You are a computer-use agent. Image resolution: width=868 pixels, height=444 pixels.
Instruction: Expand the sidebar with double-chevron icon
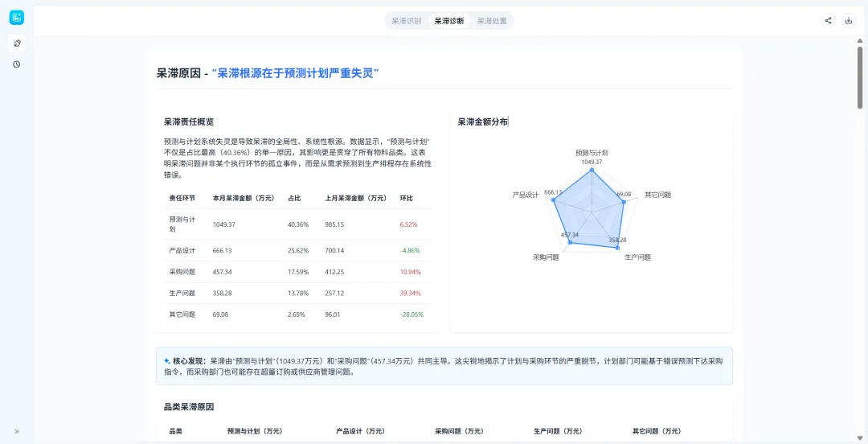[17, 431]
